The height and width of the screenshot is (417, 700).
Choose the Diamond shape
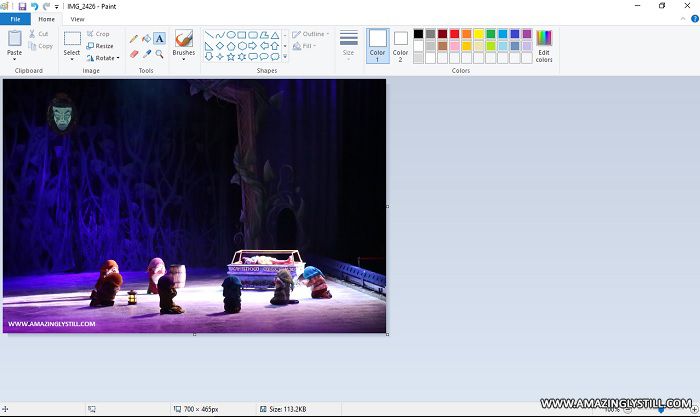pos(220,46)
